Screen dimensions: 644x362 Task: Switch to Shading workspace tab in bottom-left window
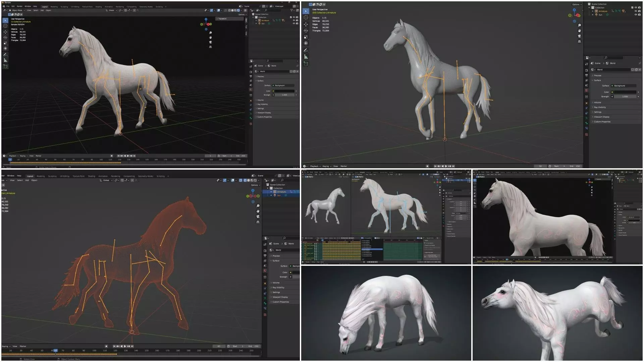pyautogui.click(x=92, y=176)
